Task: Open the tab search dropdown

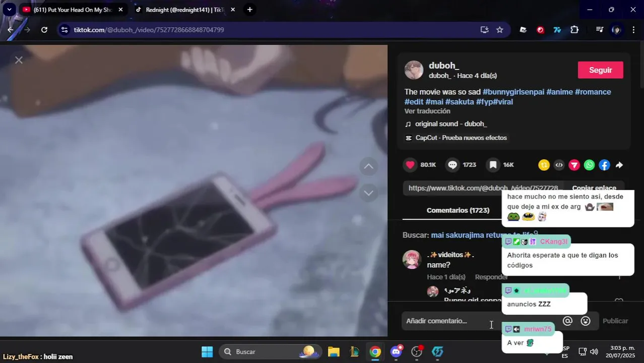Action: click(x=9, y=10)
